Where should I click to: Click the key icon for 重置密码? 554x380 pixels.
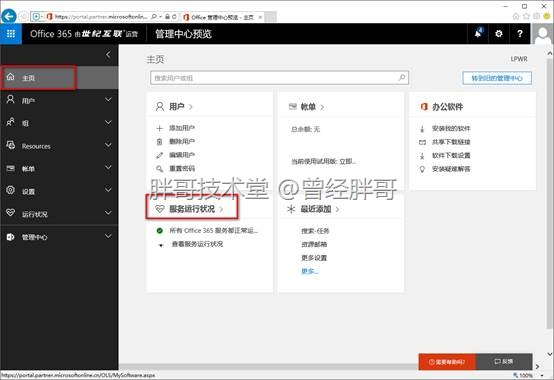coord(160,168)
